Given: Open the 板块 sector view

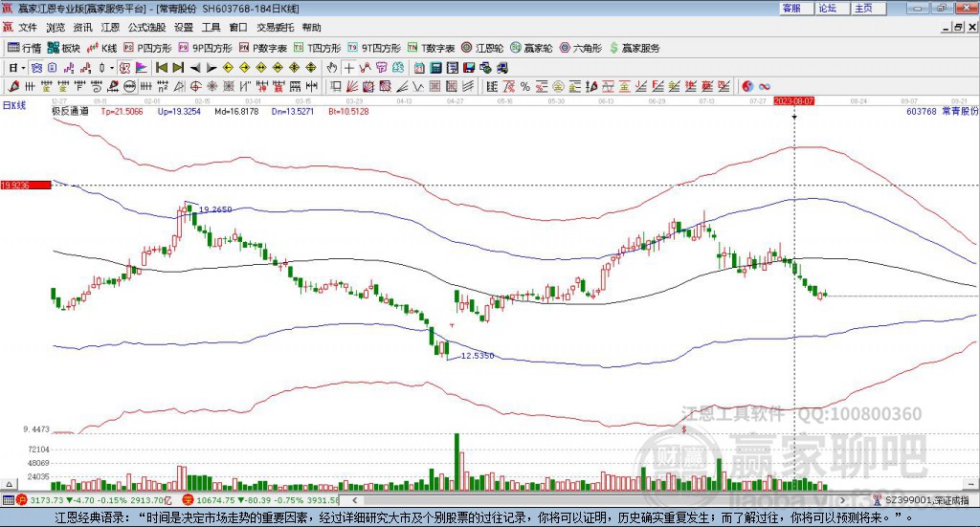Looking at the screenshot, I should tap(64, 48).
